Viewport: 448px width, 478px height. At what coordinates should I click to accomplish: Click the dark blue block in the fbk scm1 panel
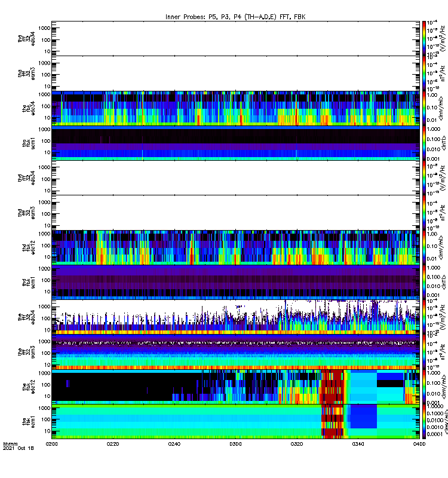(363, 416)
